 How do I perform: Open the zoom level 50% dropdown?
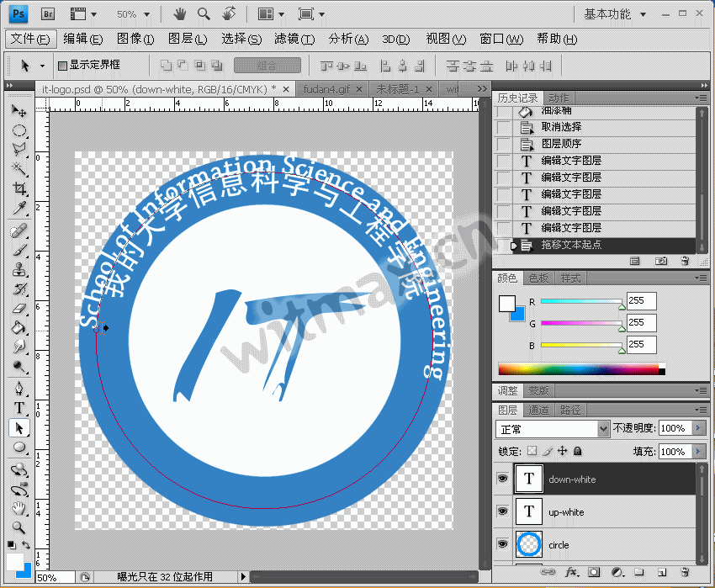147,14
